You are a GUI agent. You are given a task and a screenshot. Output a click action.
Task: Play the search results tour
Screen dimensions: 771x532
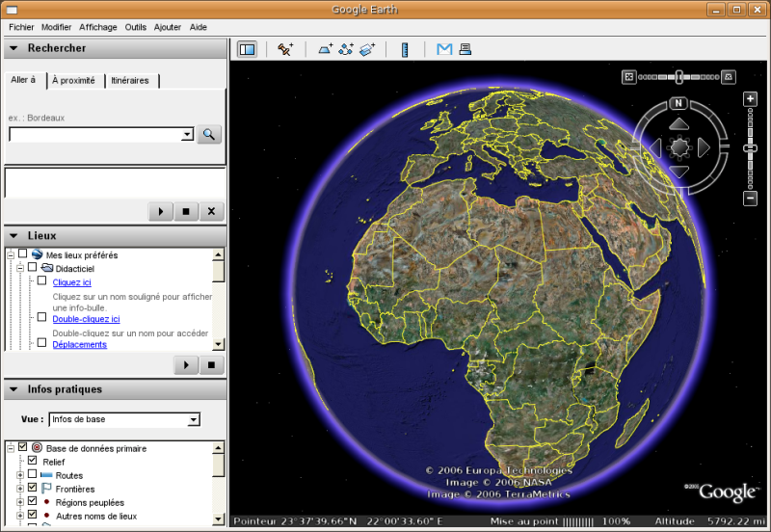161,211
